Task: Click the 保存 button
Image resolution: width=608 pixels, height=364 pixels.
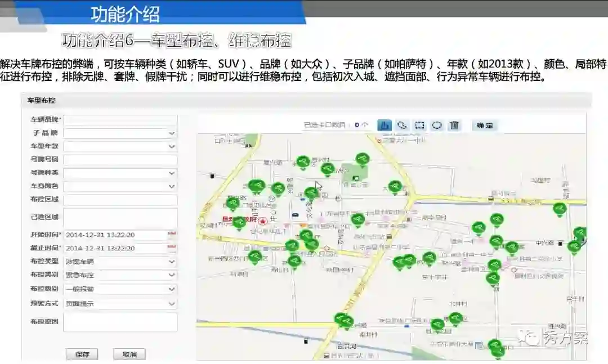Action: (x=82, y=354)
